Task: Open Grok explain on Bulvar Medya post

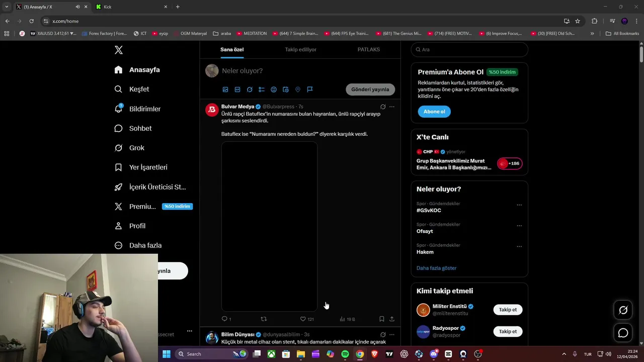Action: pyautogui.click(x=383, y=107)
